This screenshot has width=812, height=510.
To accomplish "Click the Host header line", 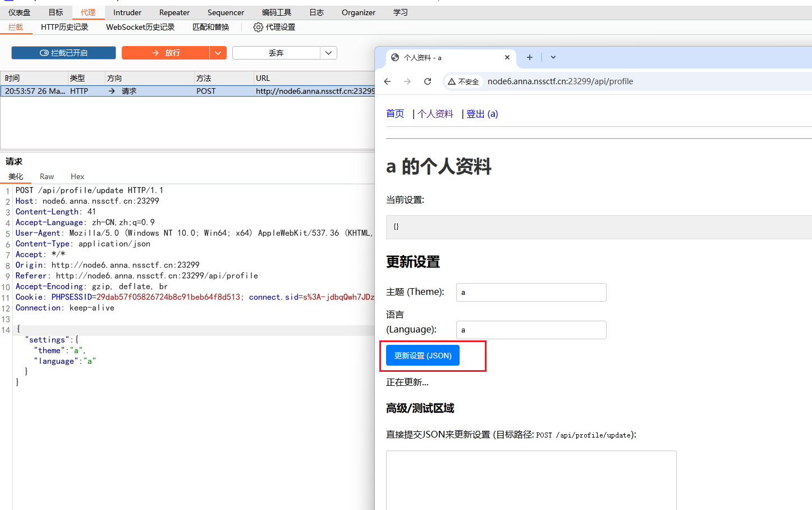I will (87, 201).
